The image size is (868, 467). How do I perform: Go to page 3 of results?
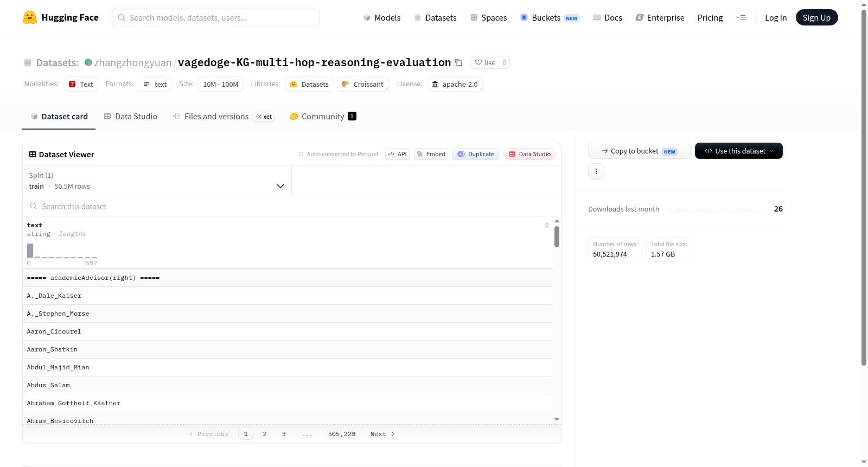click(x=284, y=434)
